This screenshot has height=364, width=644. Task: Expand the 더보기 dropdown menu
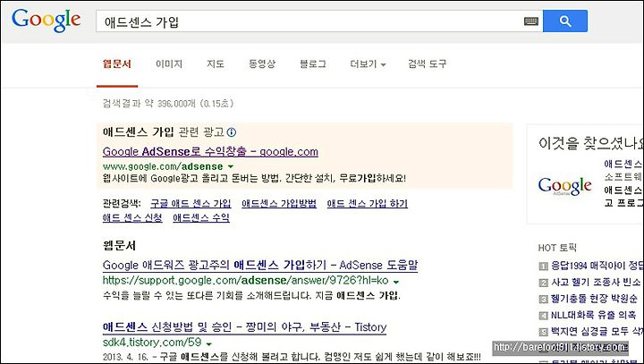368,64
